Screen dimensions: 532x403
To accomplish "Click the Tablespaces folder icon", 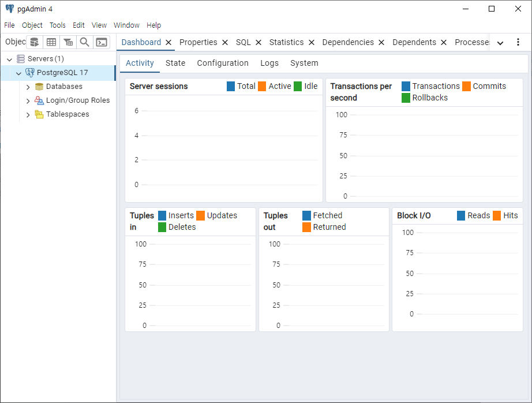I will pyautogui.click(x=39, y=114).
